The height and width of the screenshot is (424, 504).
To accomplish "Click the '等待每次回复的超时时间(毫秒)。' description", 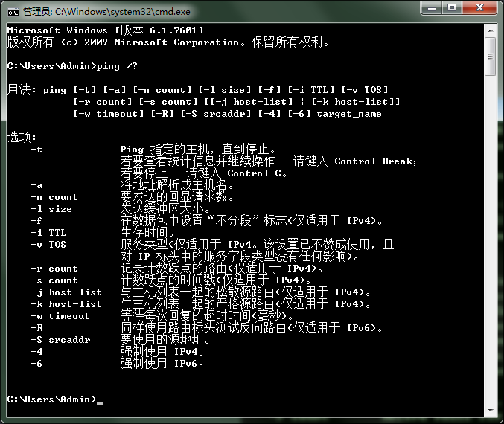I will coord(207,315).
